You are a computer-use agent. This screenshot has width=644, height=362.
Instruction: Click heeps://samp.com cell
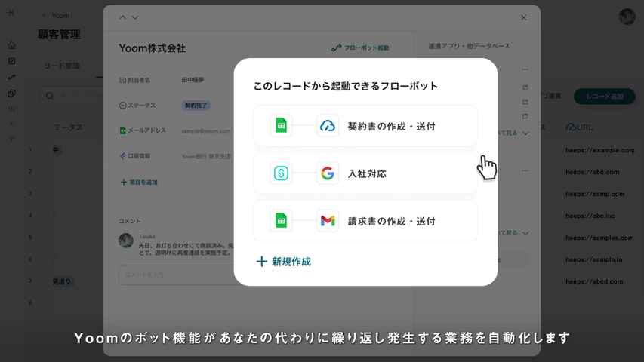click(595, 194)
